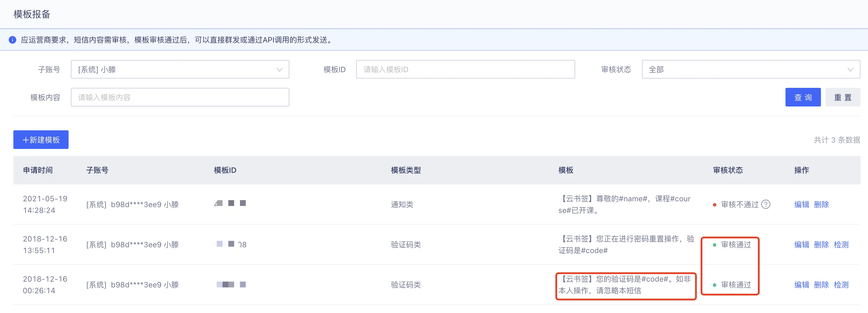Click the 审核状态 column header

[x=728, y=170]
